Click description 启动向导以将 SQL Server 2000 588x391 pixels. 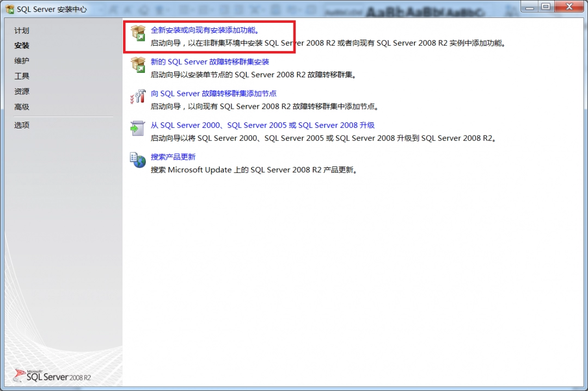click(x=324, y=138)
